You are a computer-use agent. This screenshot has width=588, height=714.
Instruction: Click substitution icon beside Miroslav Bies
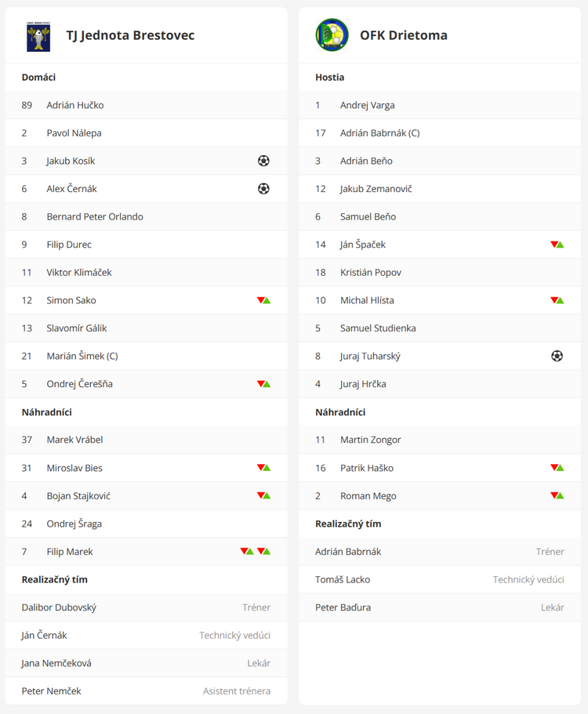click(263, 468)
